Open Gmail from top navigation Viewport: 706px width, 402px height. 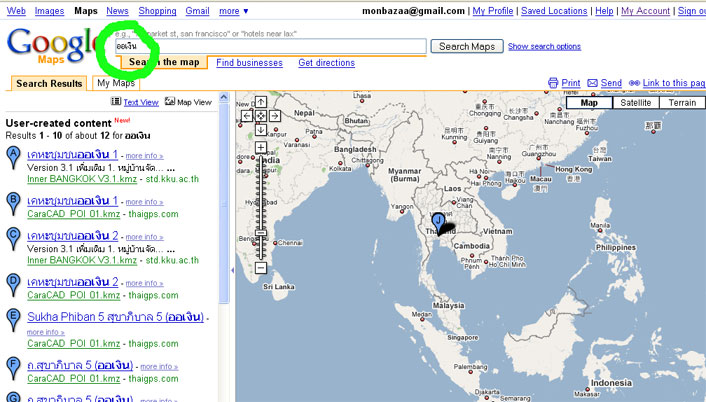coord(197,11)
